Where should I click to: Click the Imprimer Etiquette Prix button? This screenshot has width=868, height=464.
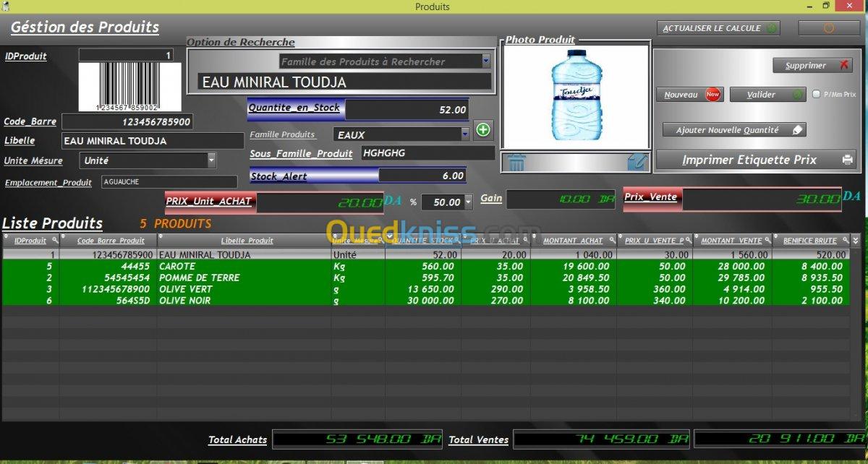click(x=755, y=160)
